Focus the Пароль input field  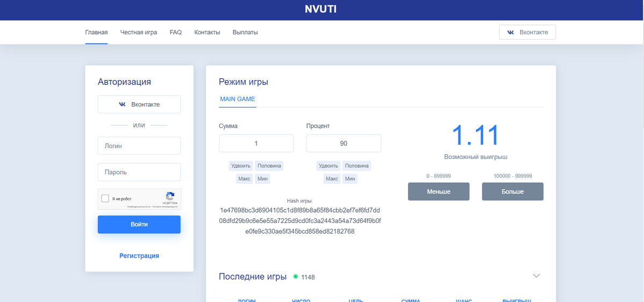click(x=139, y=172)
